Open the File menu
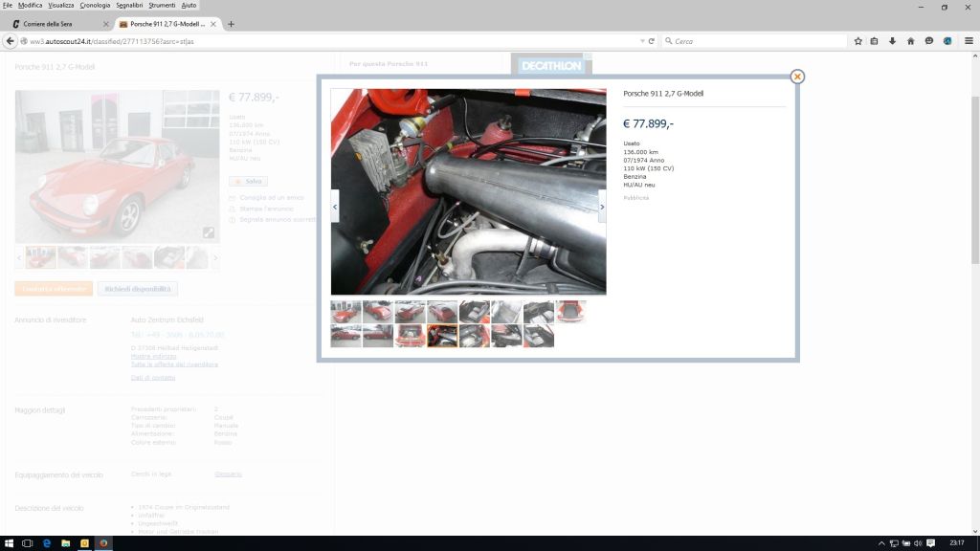Image resolution: width=980 pixels, height=551 pixels. point(8,5)
